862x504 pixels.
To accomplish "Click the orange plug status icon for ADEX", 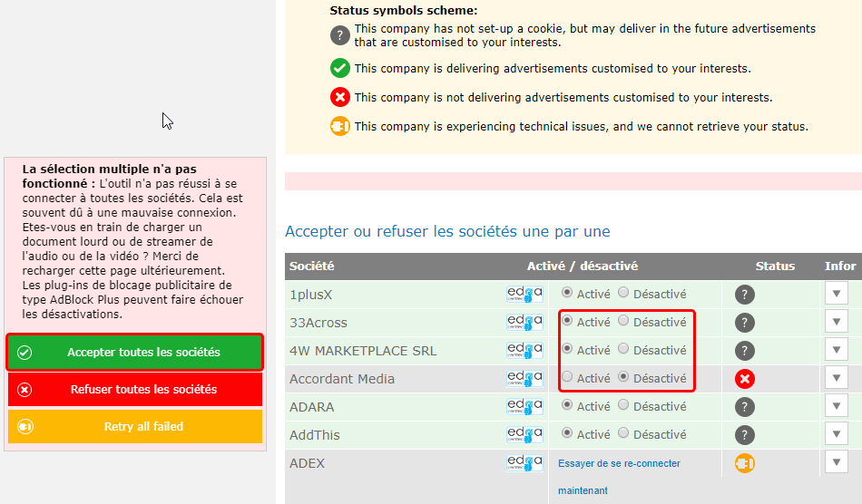I will pos(745,463).
